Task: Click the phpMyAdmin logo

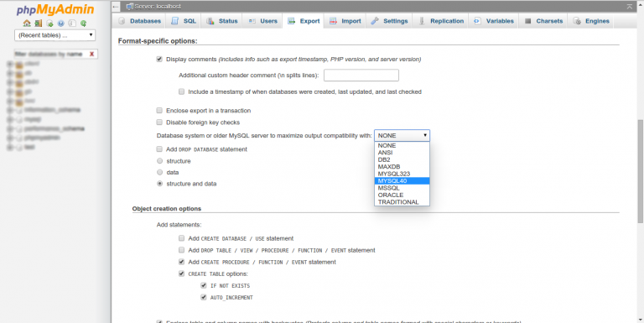Action: pos(55,10)
